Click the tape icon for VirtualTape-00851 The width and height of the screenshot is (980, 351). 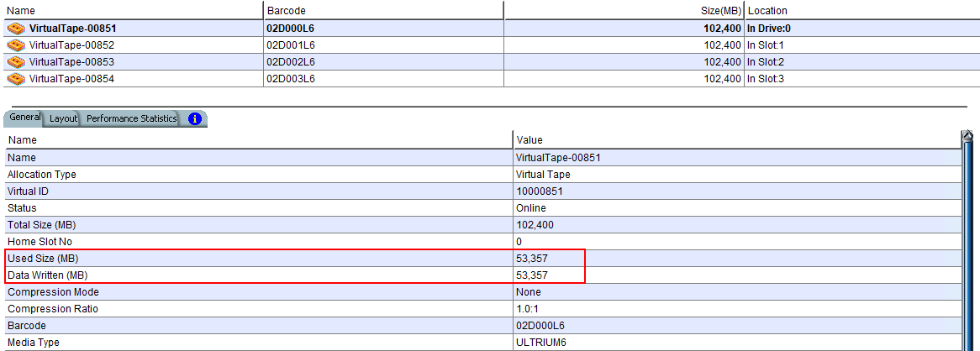tap(16, 28)
